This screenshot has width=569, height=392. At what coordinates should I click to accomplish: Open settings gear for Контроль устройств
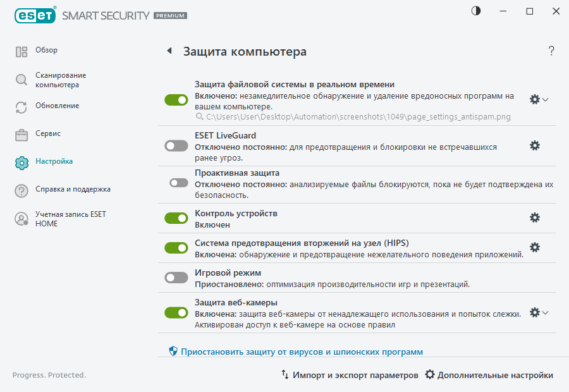click(x=535, y=217)
